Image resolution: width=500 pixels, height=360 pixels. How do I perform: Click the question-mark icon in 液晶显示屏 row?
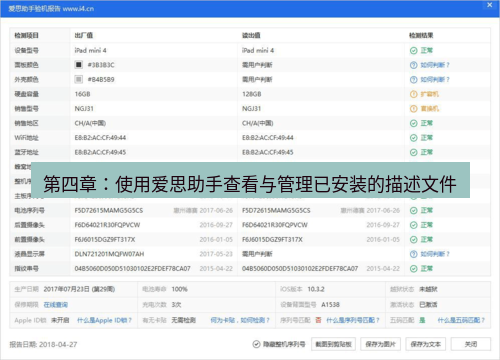pos(413,254)
